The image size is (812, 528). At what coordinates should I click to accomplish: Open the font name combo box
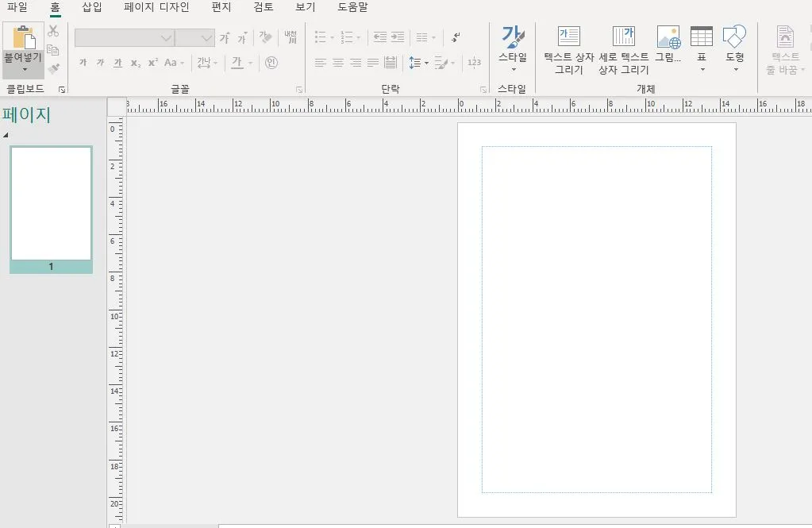click(x=124, y=38)
